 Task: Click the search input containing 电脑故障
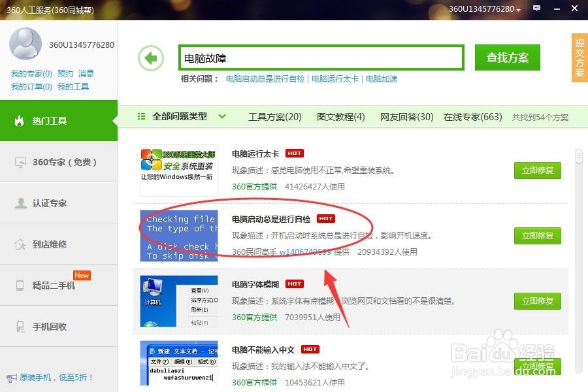click(321, 57)
